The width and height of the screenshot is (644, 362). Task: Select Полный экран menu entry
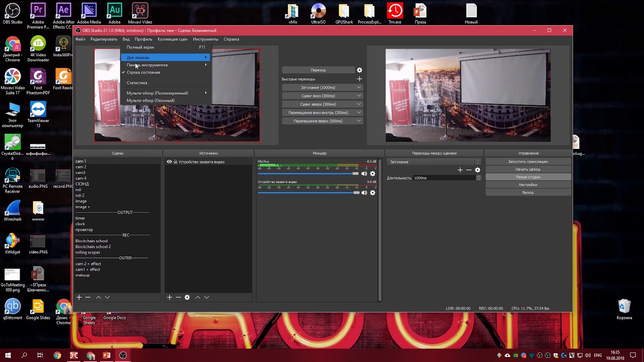pyautogui.click(x=165, y=47)
